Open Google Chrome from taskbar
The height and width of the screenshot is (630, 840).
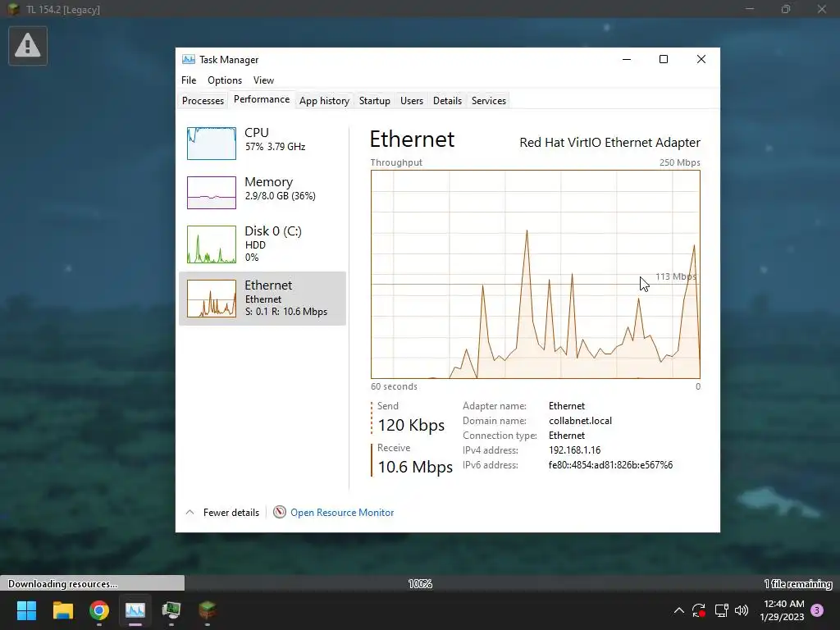[99, 610]
